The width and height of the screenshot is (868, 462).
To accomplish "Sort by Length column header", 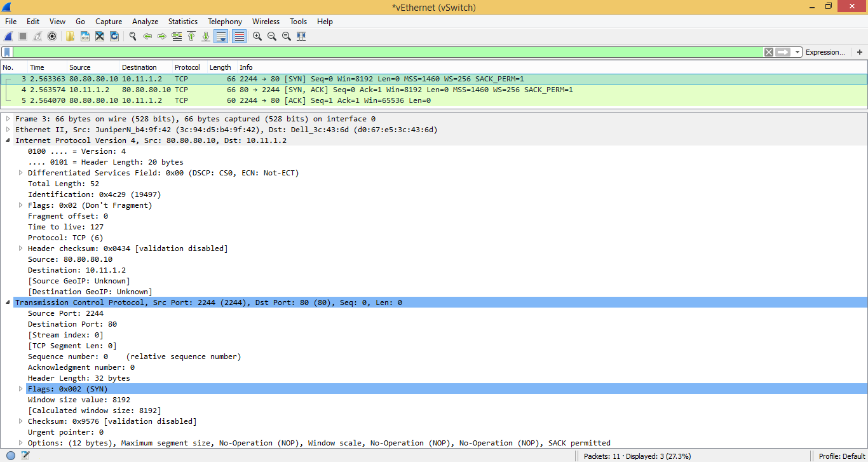I will (x=222, y=67).
